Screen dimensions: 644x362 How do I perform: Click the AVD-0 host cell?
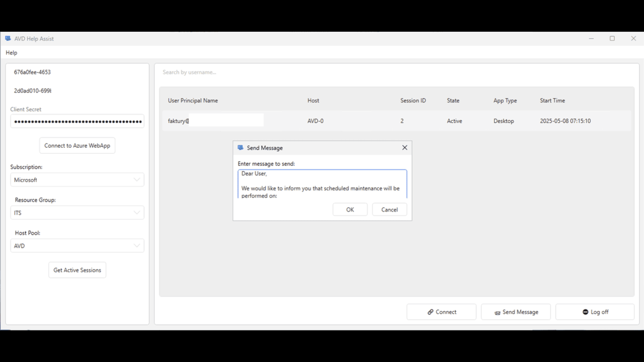[315, 121]
